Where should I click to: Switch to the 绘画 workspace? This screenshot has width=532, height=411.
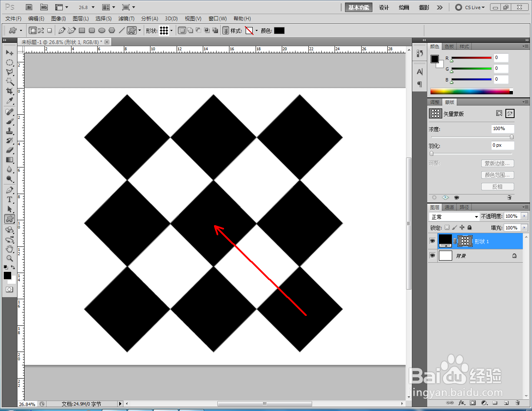point(404,7)
